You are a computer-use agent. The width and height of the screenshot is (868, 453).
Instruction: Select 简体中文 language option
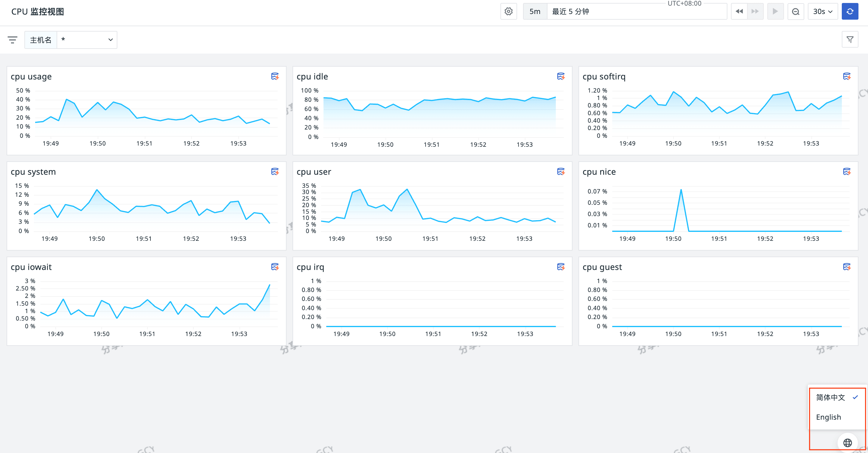[x=830, y=397]
